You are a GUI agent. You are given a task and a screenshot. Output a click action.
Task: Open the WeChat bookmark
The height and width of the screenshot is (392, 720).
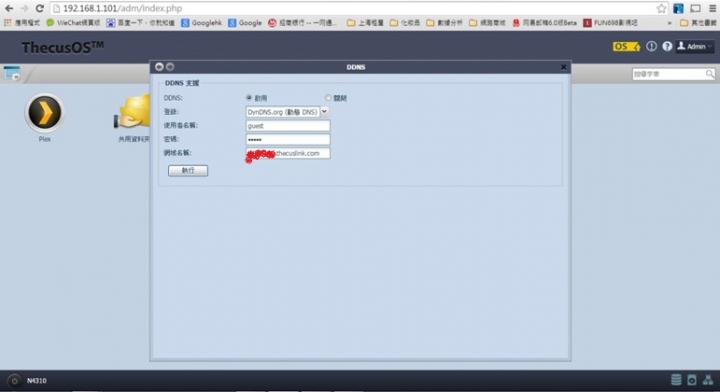73,22
